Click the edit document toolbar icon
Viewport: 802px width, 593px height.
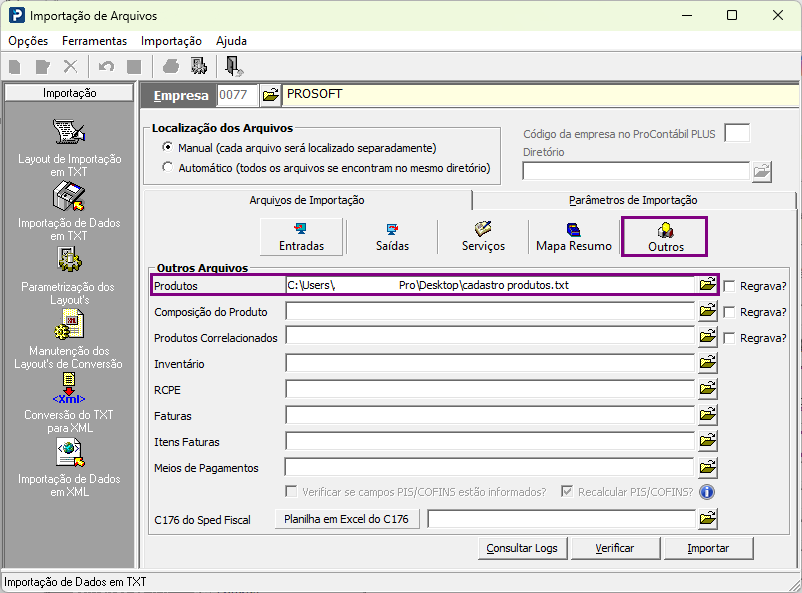click(42, 67)
